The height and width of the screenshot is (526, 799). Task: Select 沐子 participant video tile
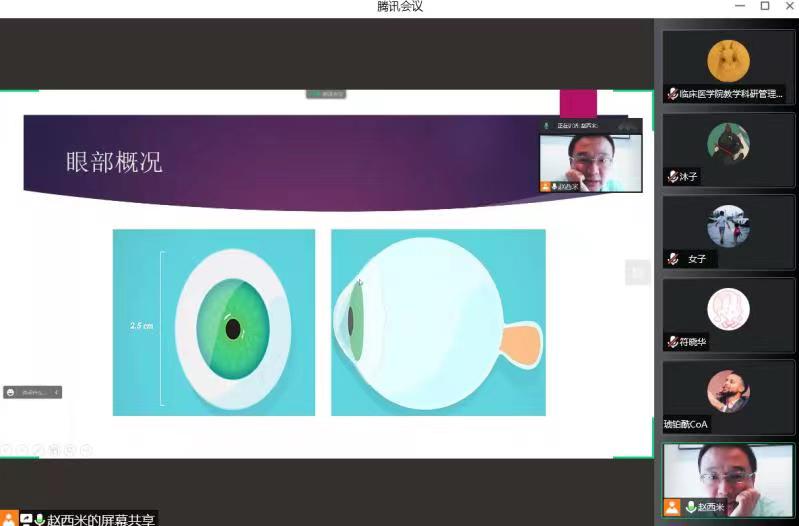tap(727, 149)
